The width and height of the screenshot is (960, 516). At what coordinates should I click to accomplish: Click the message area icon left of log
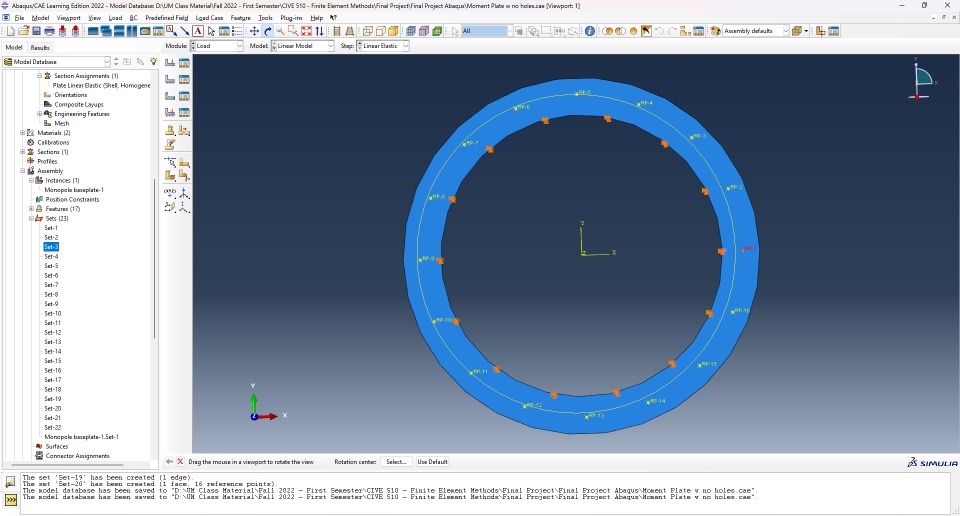10,482
